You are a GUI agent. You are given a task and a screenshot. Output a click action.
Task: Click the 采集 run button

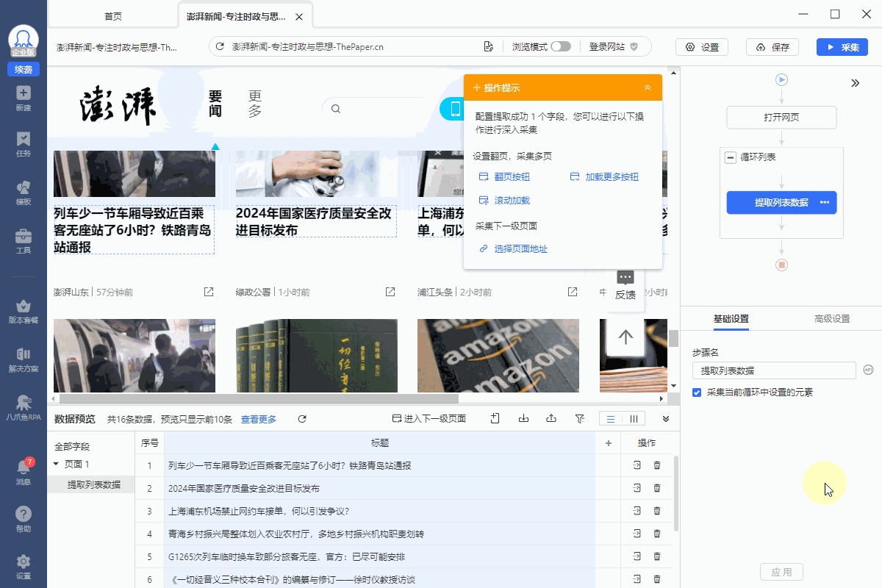tap(842, 47)
